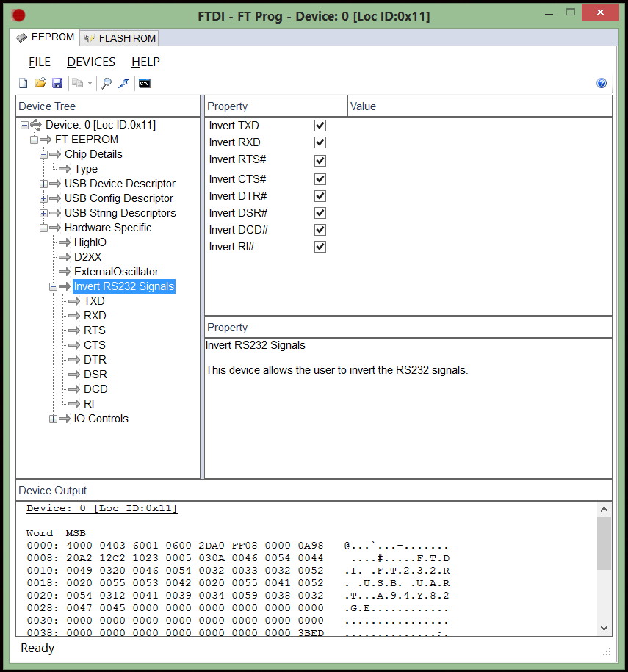The image size is (628, 672).
Task: Disable the Invert RI# checkbox
Action: coord(320,247)
